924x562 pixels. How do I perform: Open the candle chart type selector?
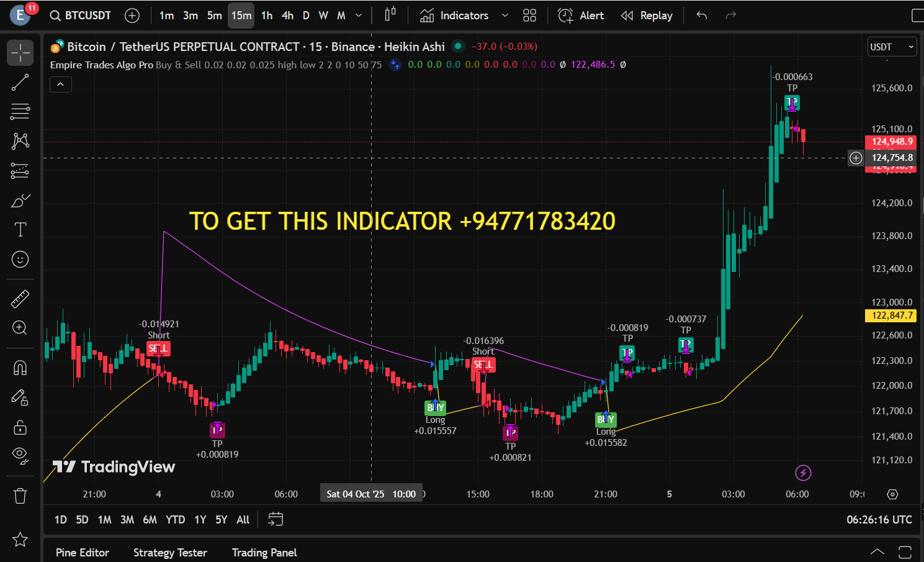tap(390, 15)
